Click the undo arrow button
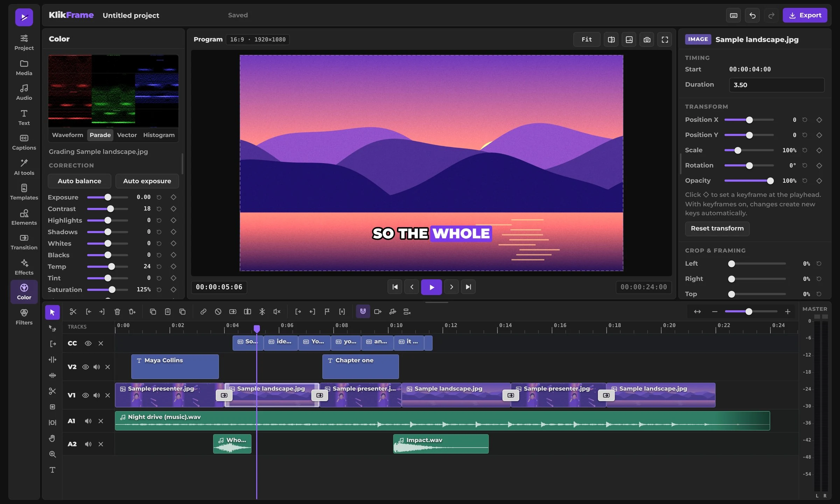This screenshot has height=504, width=840. click(x=752, y=15)
